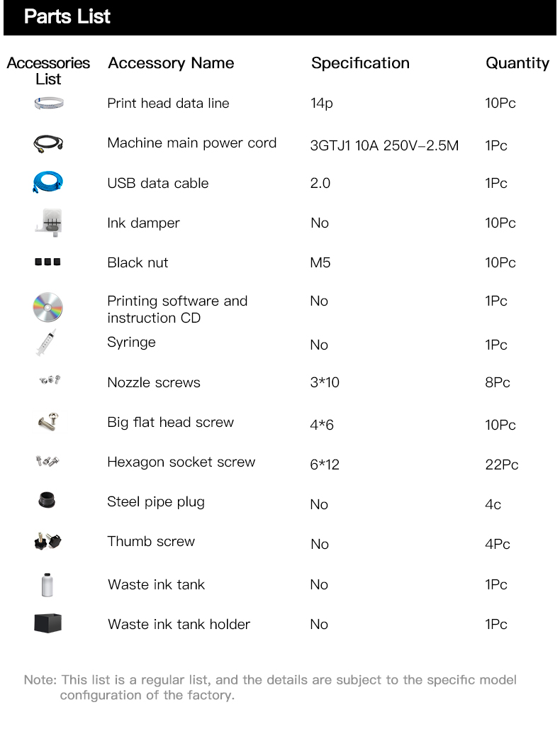Click the waste ink tank bottle icon
The image size is (560, 734).
point(47,585)
